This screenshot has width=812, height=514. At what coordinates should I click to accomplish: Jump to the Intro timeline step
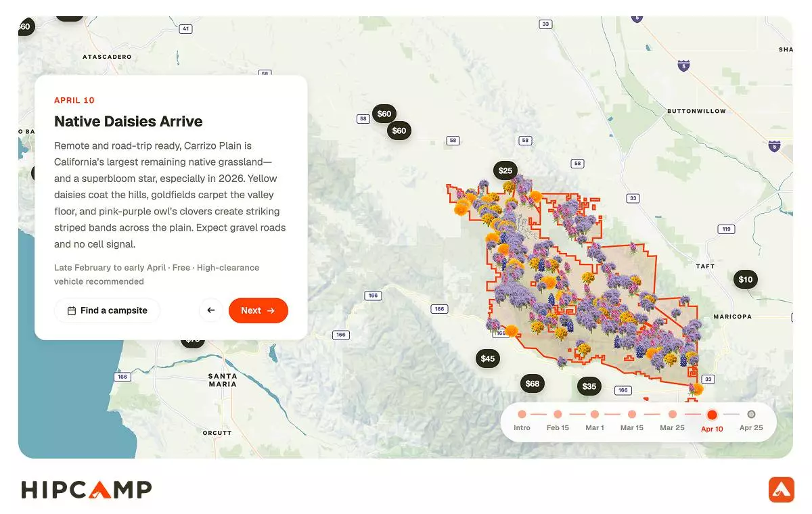pyautogui.click(x=522, y=415)
